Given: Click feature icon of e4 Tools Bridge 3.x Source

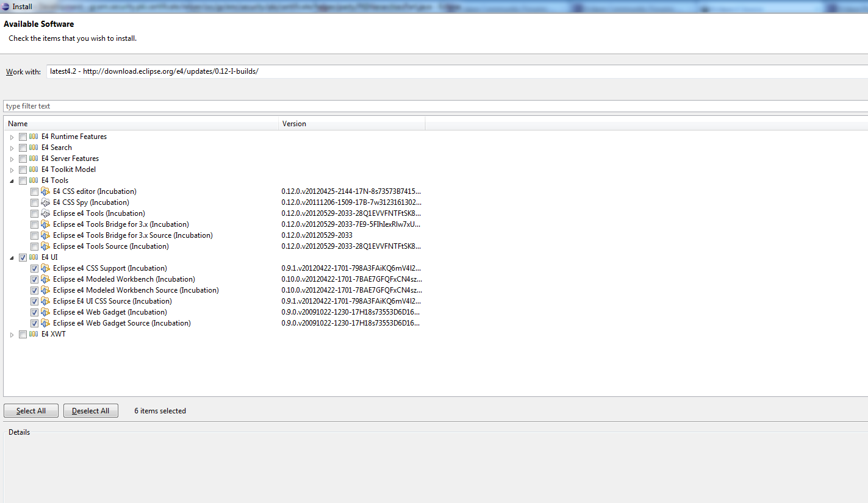Looking at the screenshot, I should (45, 235).
